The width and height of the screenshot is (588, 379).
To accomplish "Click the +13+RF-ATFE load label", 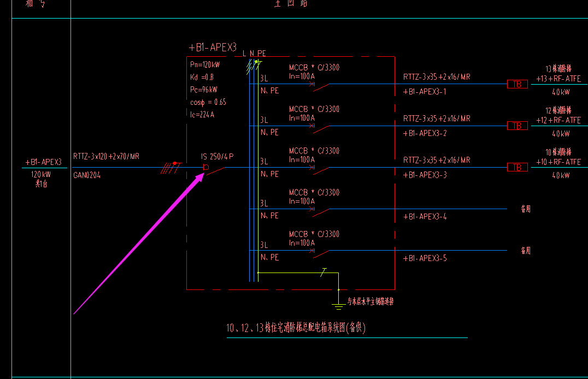I will pyautogui.click(x=558, y=79).
